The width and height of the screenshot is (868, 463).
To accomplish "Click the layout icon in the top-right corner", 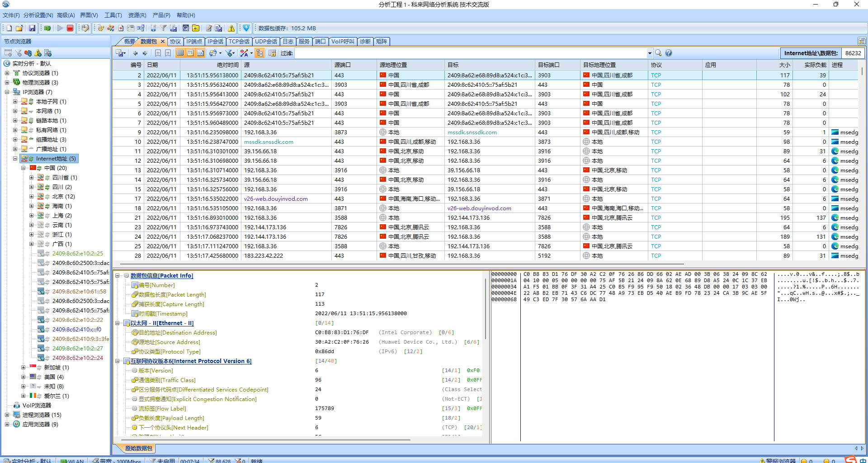I will [x=862, y=41].
